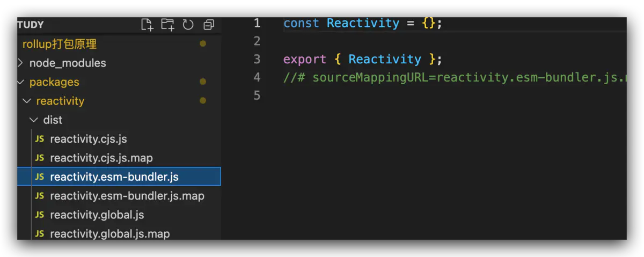Viewport: 644px width, 257px height.
Task: Open reactivity.esm-bundler.js file
Action: (x=114, y=177)
